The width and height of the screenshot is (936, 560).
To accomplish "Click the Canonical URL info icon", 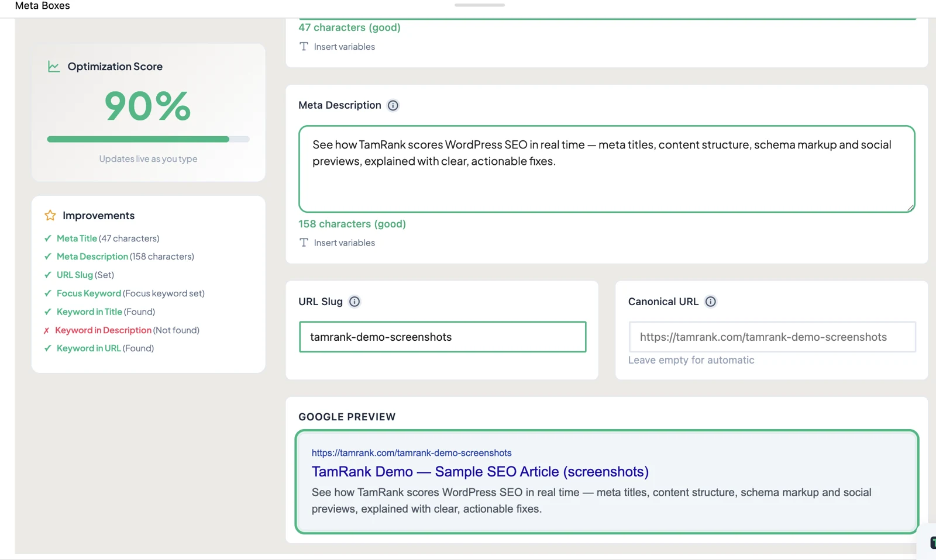I will (711, 302).
